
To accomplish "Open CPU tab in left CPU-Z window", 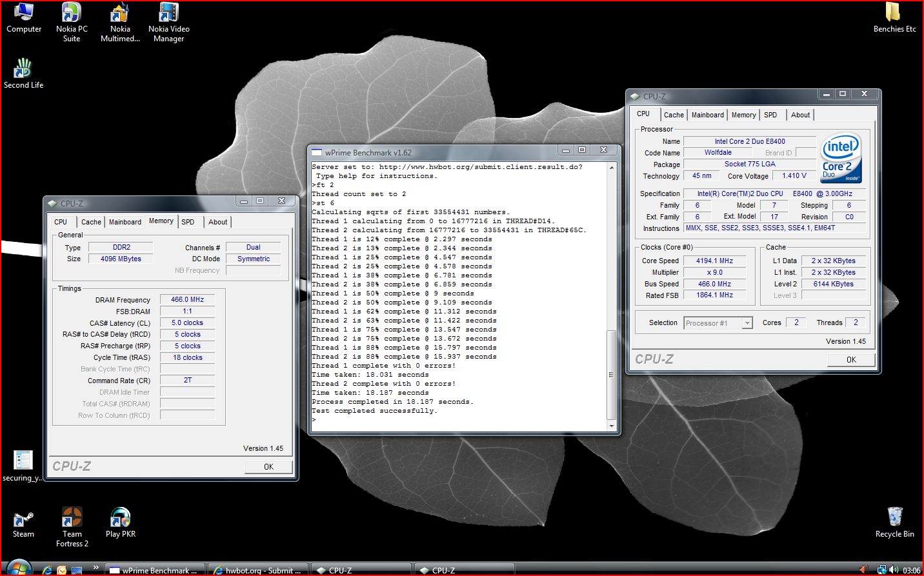I will coord(61,222).
